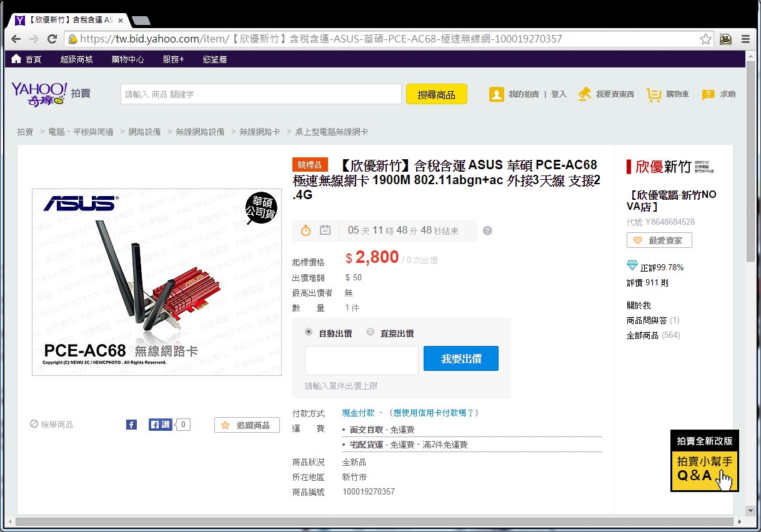Bookmark page with the star icon
The image size is (761, 532).
[705, 39]
